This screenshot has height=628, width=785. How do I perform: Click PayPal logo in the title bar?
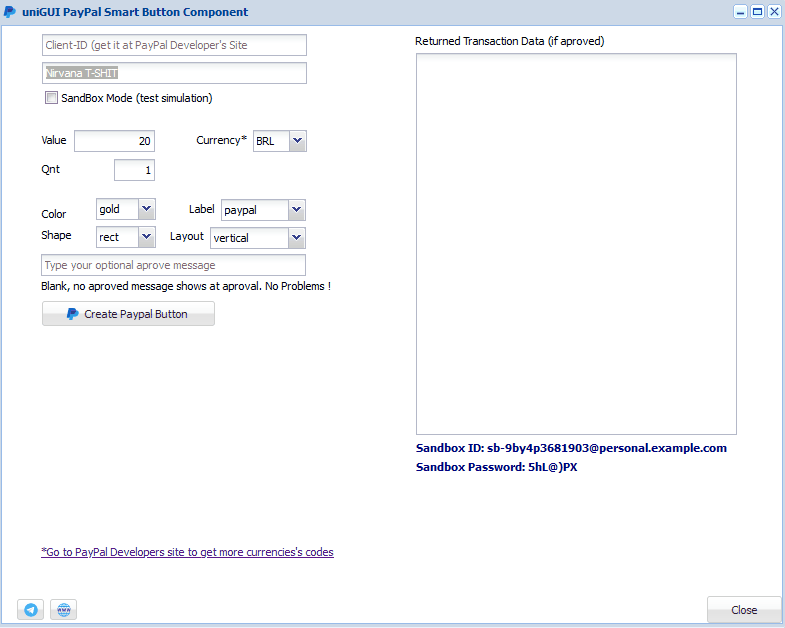10,12
